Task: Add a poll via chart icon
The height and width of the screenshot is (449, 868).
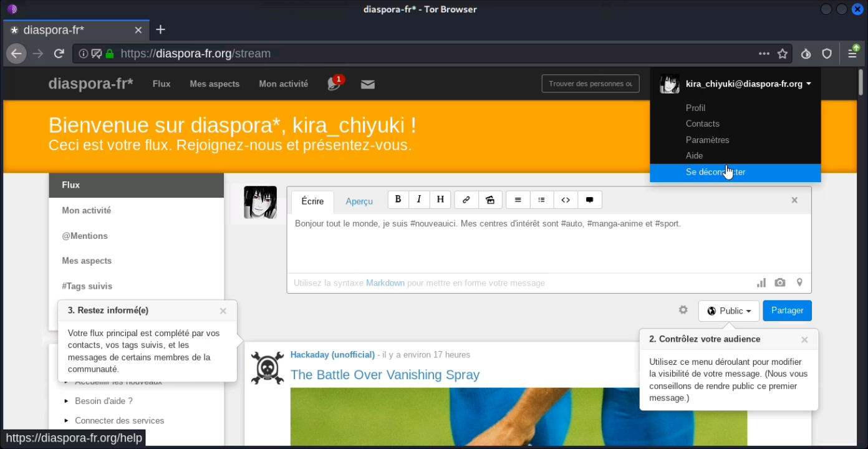Action: [x=761, y=282]
